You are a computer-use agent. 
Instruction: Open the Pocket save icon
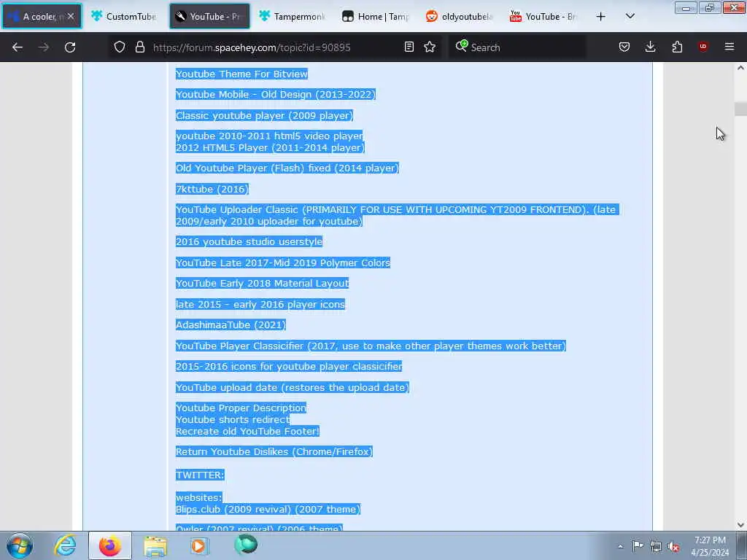[624, 47]
